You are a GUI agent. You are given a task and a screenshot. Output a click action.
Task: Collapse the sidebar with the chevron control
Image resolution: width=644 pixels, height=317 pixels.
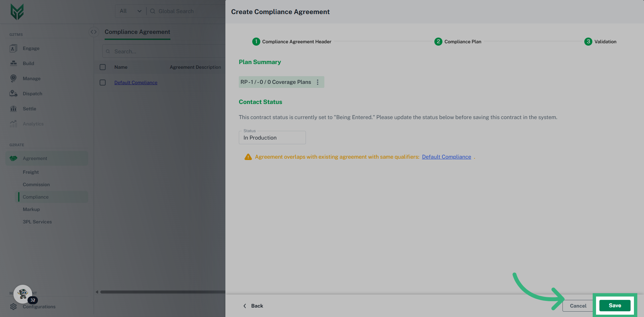pyautogui.click(x=94, y=32)
